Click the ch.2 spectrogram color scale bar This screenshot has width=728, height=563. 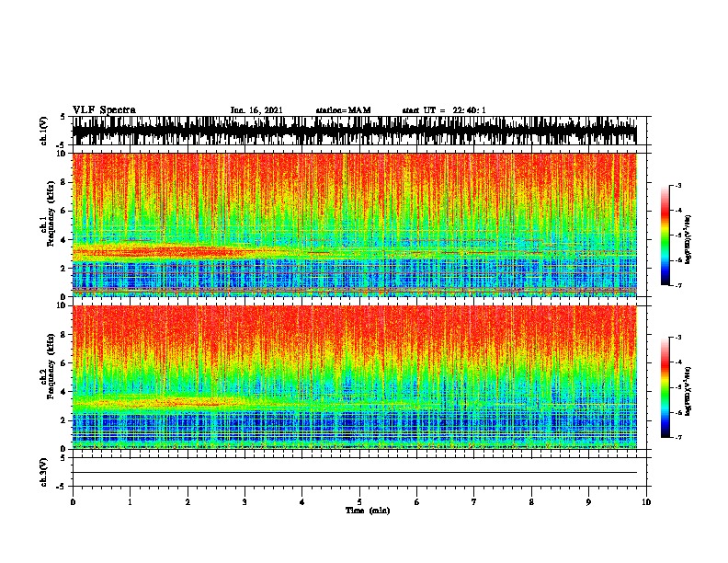[x=665, y=387]
